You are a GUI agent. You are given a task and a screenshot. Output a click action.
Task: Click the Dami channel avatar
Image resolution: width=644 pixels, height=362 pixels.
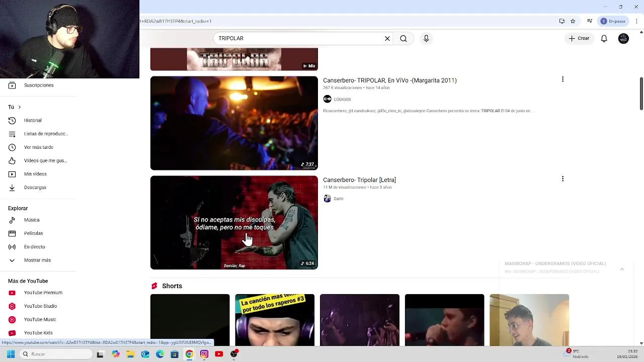coord(328,199)
